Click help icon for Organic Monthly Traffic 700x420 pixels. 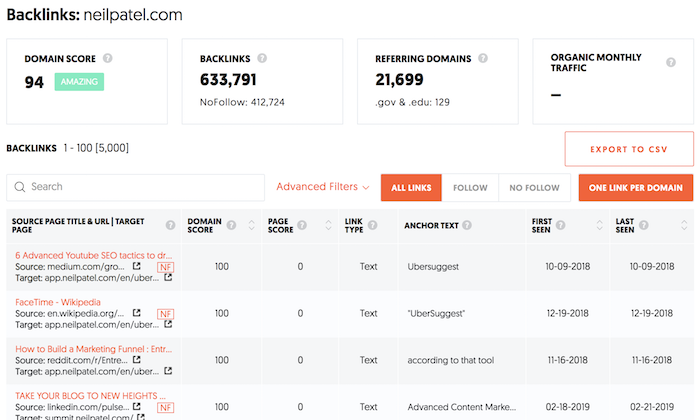point(671,62)
